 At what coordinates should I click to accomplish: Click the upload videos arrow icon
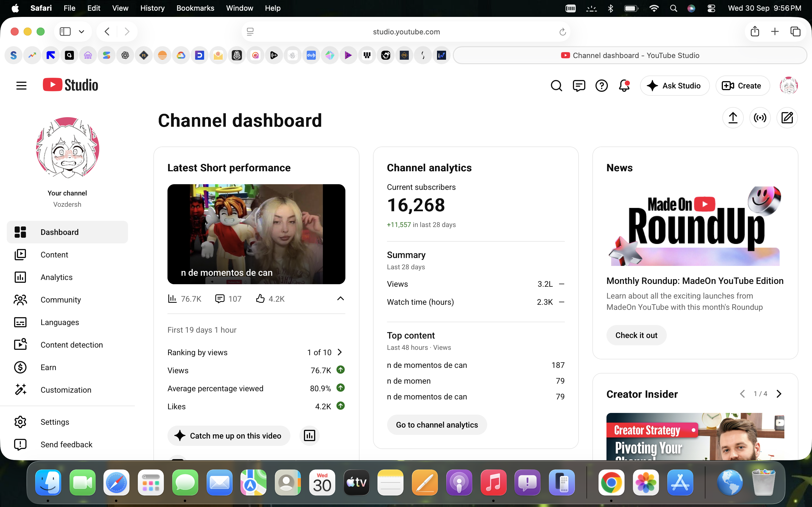(x=733, y=118)
